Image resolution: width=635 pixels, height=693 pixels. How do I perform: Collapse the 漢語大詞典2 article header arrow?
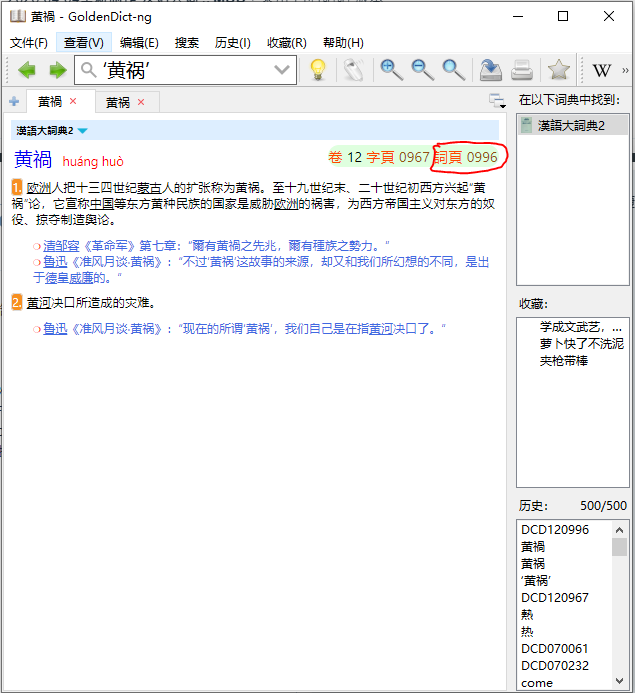(x=83, y=130)
